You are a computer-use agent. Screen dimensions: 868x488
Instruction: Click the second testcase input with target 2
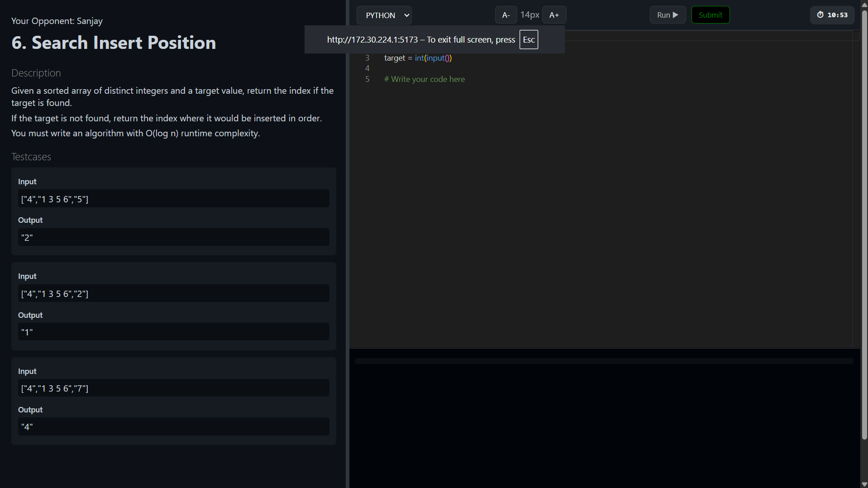(x=174, y=293)
